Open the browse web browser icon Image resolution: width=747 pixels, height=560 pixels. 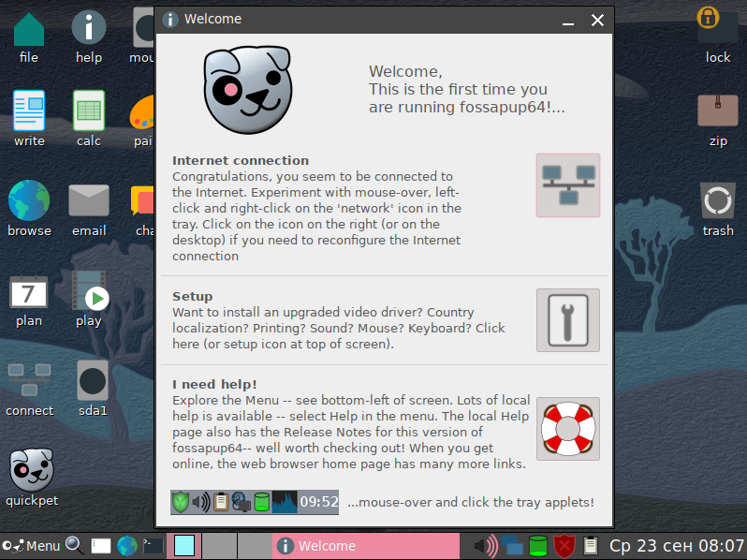coord(29,200)
